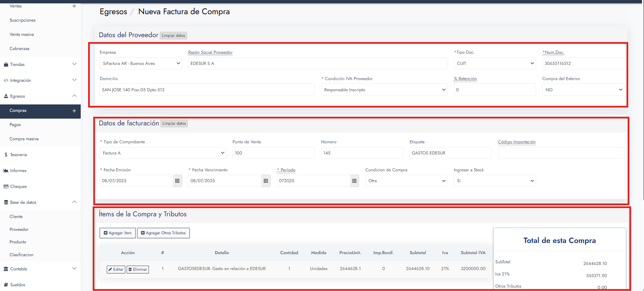This screenshot has width=644, height=291.
Task: Click the Base de datos database icon
Action: (x=6, y=202)
